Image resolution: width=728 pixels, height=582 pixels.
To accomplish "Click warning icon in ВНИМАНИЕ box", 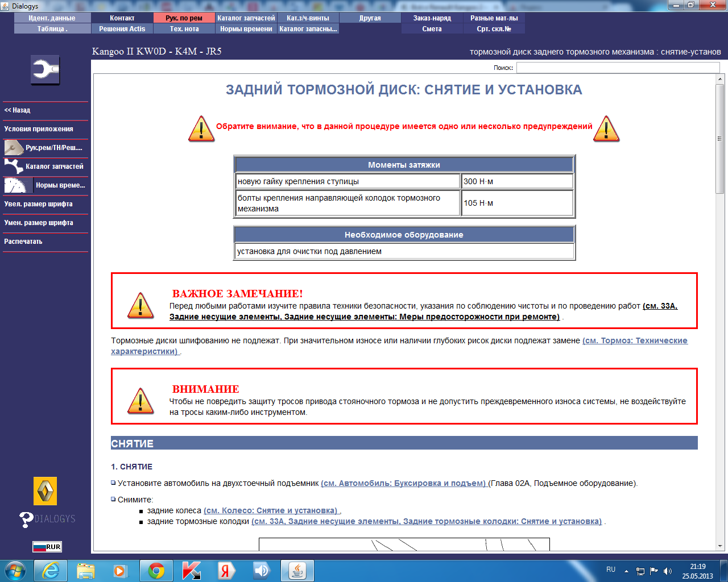I will [140, 401].
